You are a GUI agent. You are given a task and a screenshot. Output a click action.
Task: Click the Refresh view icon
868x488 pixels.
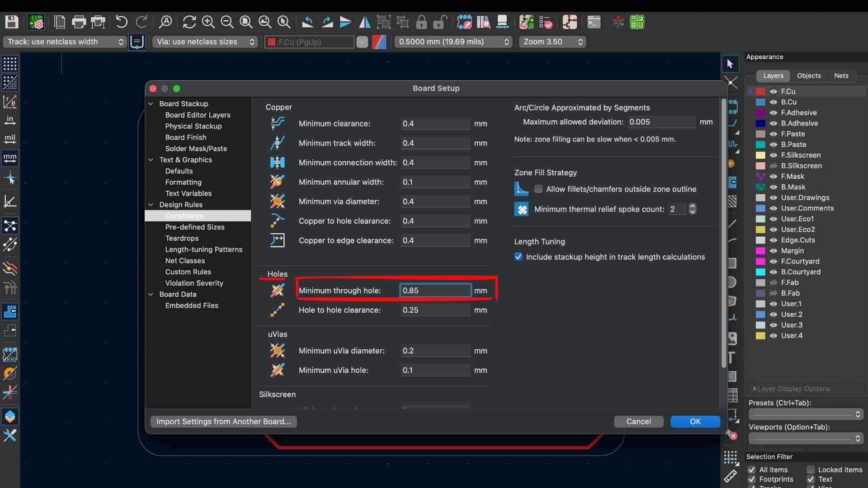tap(189, 22)
